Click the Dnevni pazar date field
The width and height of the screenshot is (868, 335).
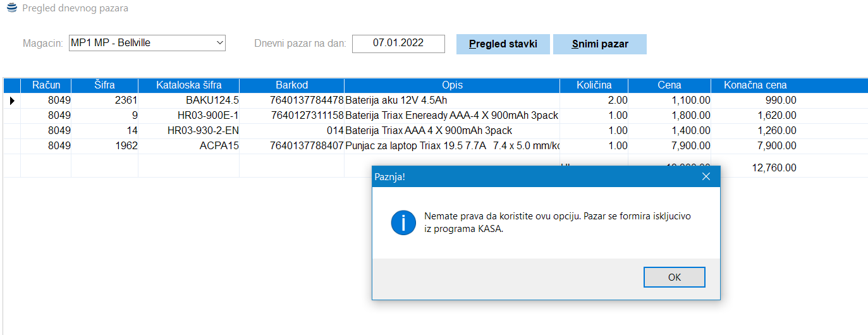398,44
